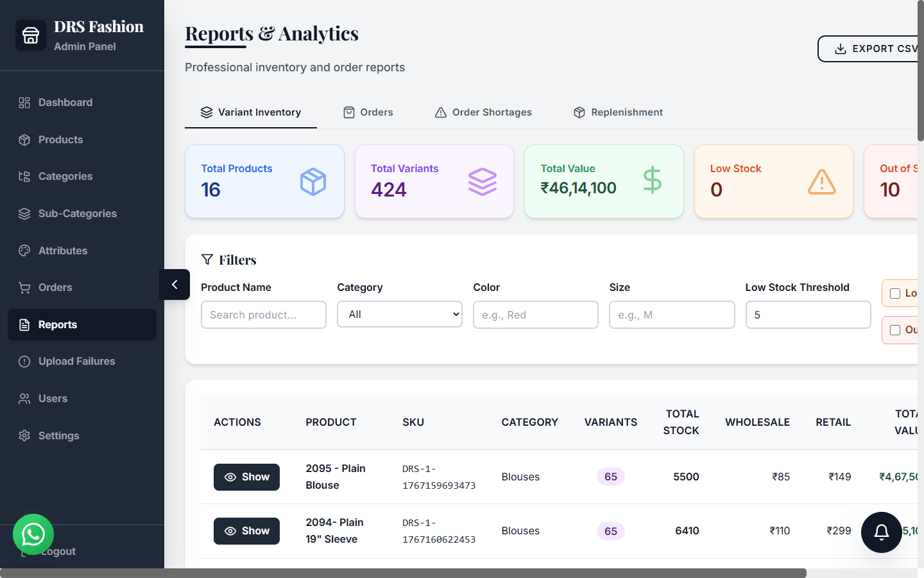
Task: Open the notification bell button
Action: 881,532
